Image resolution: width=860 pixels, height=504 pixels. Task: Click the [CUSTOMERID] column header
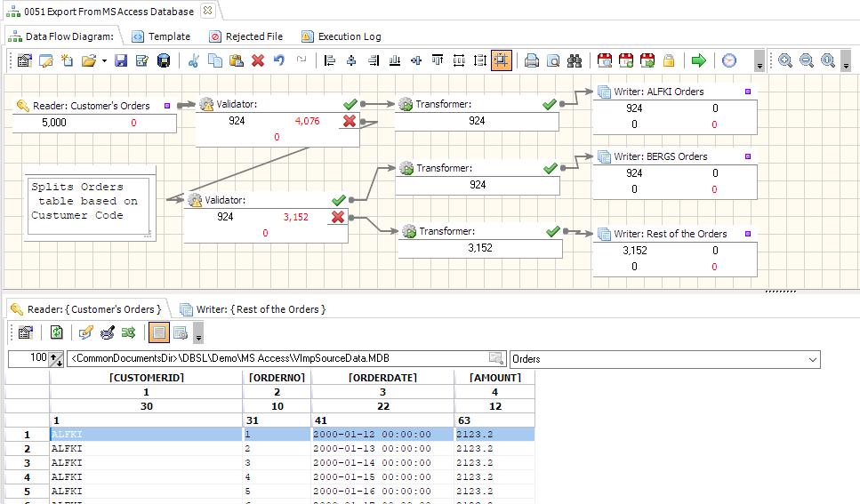pos(147,377)
